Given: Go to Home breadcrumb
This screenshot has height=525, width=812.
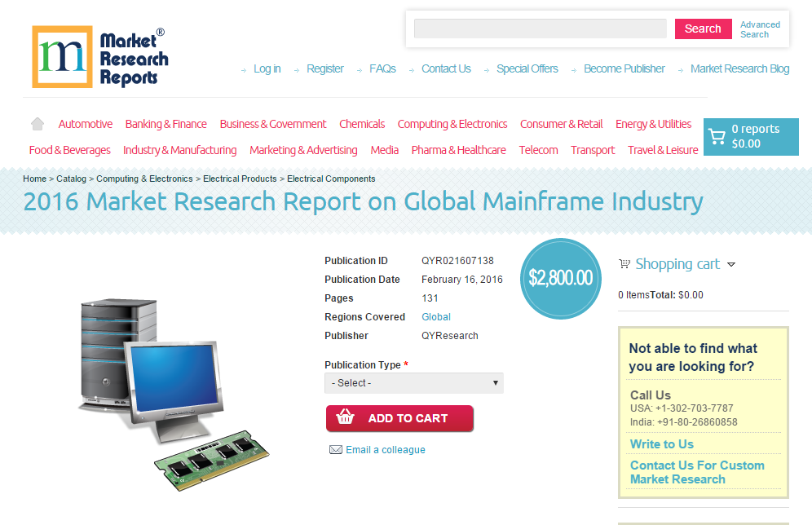Looking at the screenshot, I should pos(35,179).
